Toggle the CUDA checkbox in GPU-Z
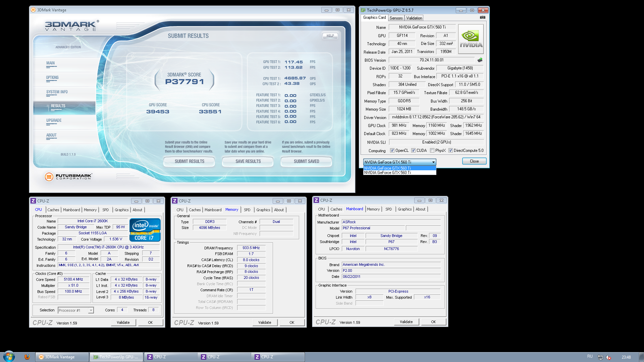 [414, 150]
